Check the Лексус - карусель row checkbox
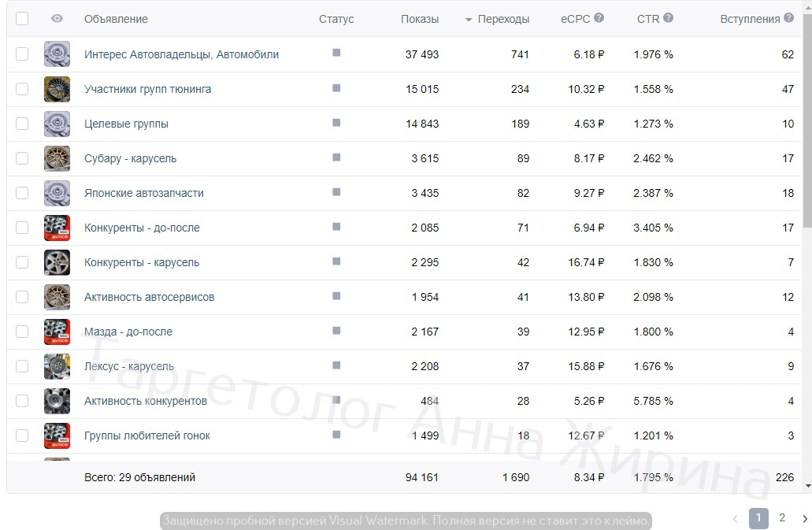 [22, 366]
